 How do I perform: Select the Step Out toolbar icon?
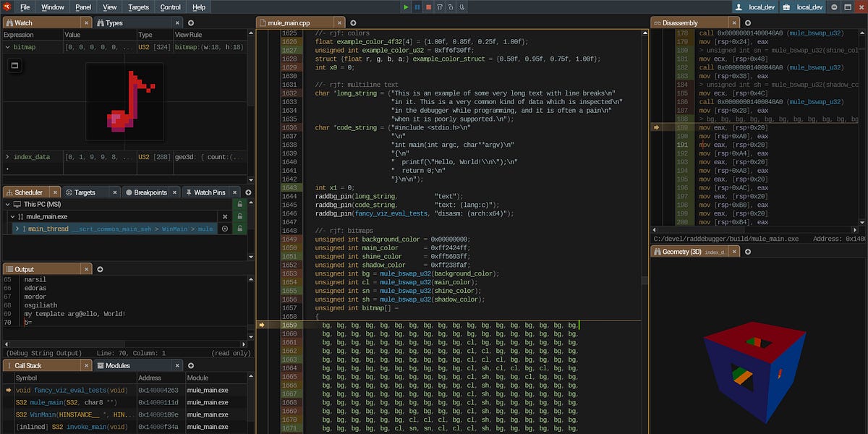click(x=461, y=7)
